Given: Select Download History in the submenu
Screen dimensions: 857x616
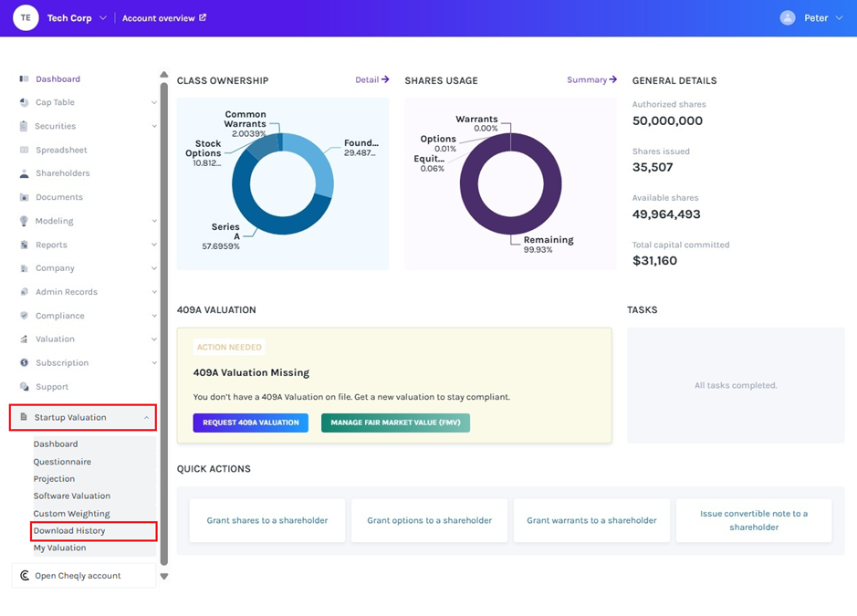Looking at the screenshot, I should 69,530.
